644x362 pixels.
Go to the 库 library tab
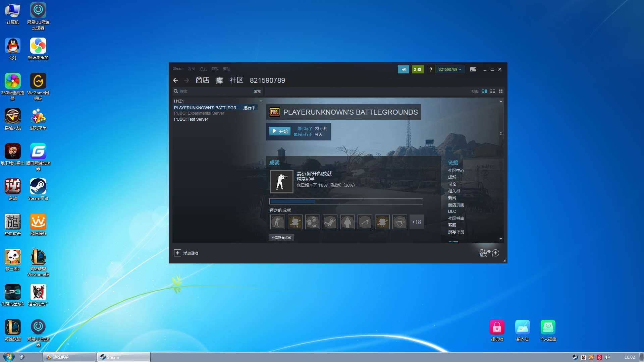[x=219, y=80]
